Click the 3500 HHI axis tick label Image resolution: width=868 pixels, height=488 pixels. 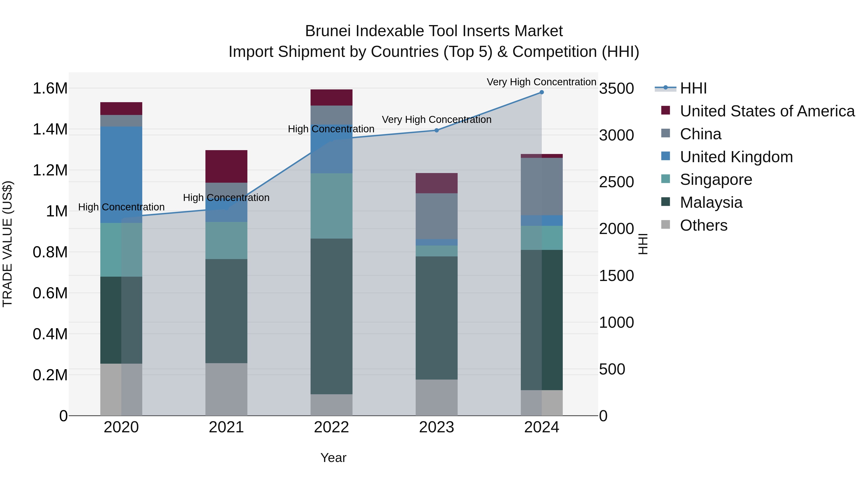coord(617,89)
